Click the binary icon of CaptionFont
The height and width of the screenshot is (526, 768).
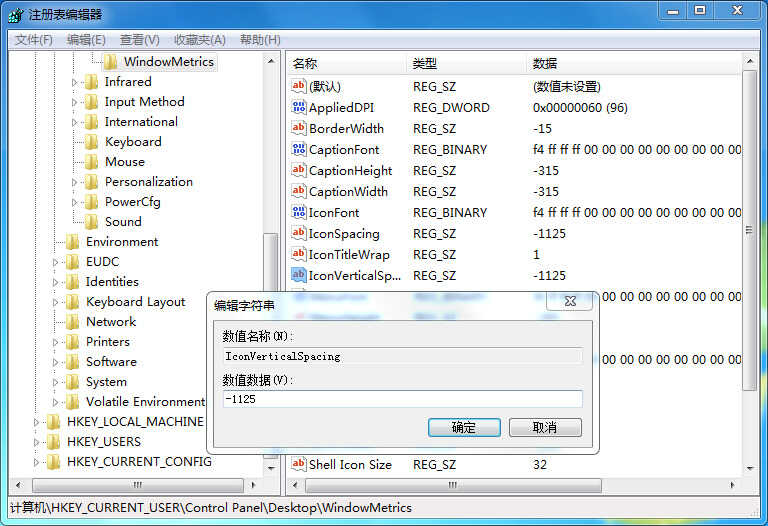pyautogui.click(x=298, y=149)
